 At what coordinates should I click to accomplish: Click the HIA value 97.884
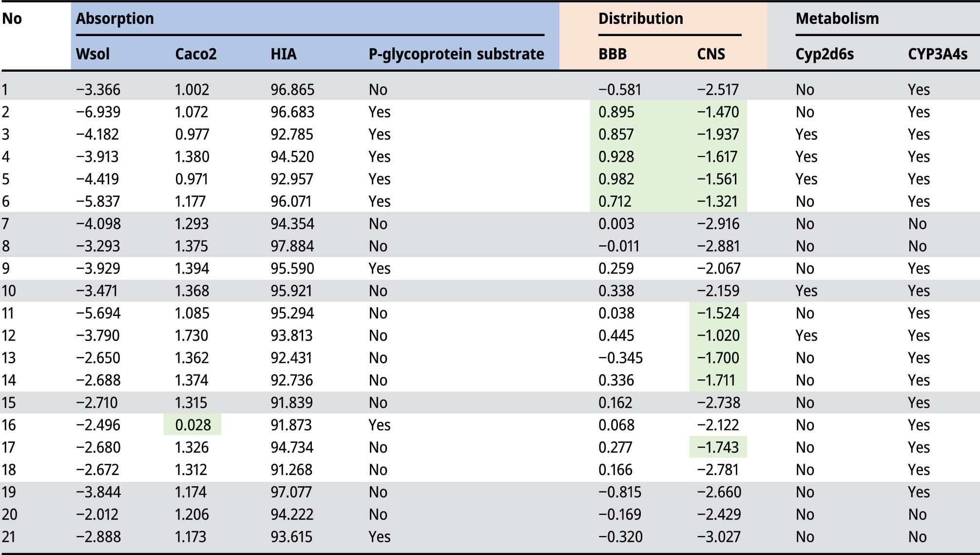coord(292,246)
